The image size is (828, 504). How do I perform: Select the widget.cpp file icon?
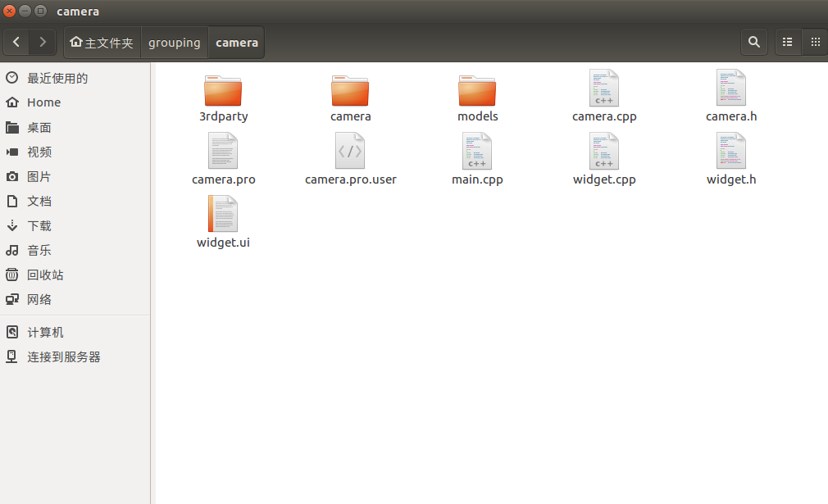tap(604, 151)
